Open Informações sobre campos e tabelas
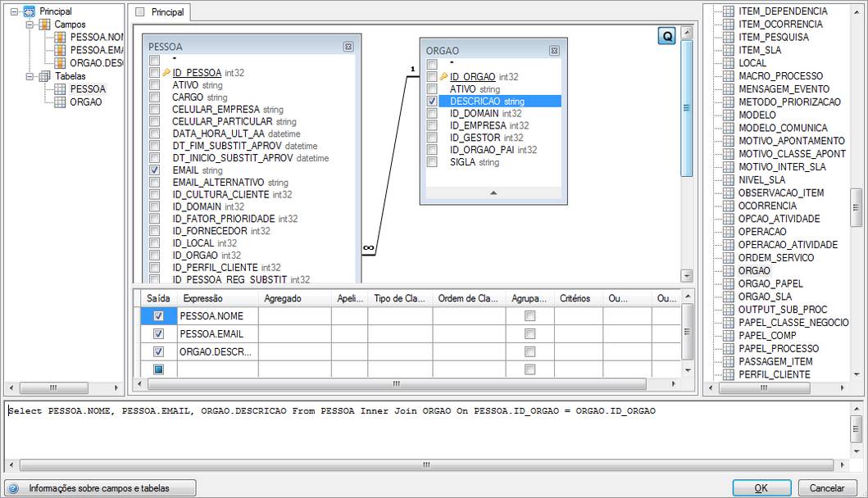Viewport: 868px width, 498px height. point(100,488)
